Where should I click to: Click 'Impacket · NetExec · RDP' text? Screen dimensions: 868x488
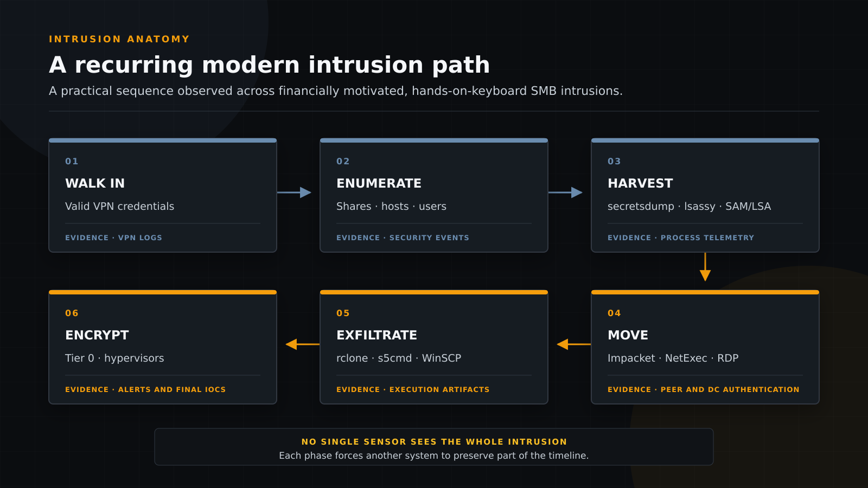click(x=673, y=358)
